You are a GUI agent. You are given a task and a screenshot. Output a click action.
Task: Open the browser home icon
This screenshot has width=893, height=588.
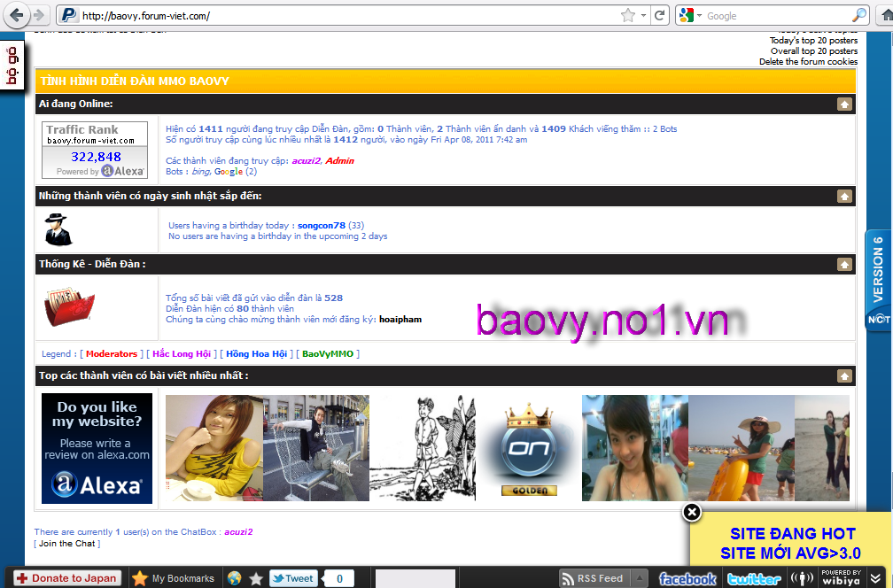pos(887,15)
